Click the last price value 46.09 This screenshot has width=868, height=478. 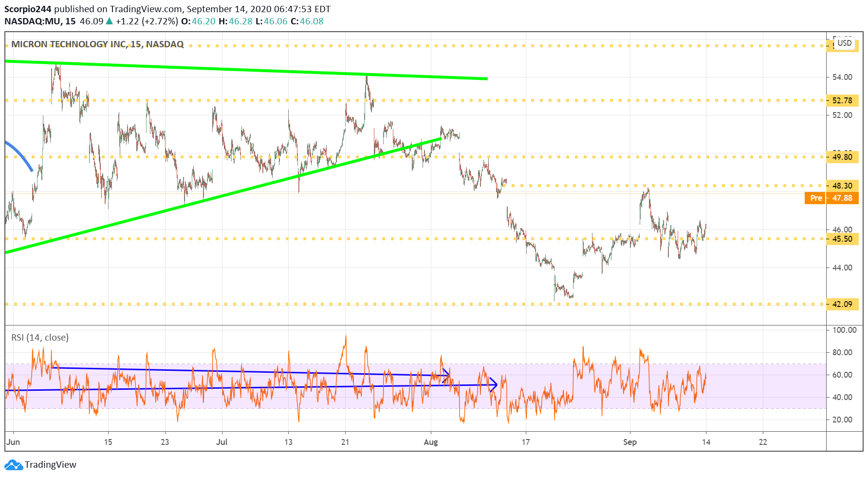[92, 21]
